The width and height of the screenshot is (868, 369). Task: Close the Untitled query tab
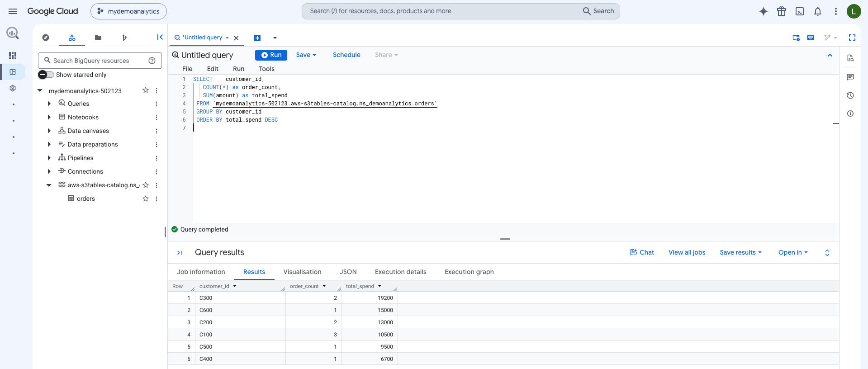pos(236,38)
